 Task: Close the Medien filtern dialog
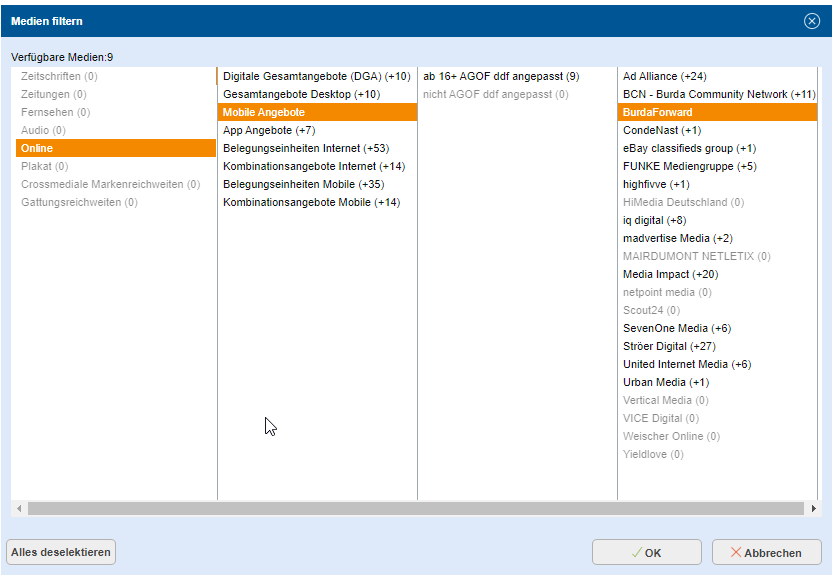click(811, 21)
